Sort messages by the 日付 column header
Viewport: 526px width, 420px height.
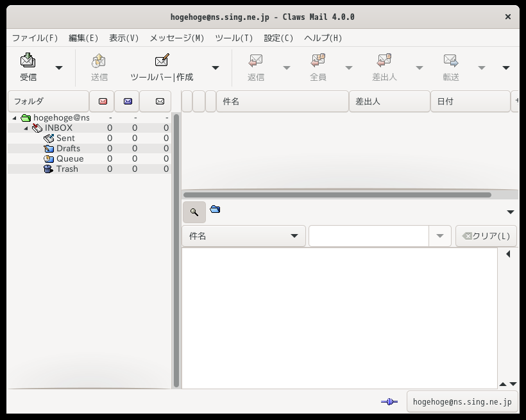coord(470,101)
